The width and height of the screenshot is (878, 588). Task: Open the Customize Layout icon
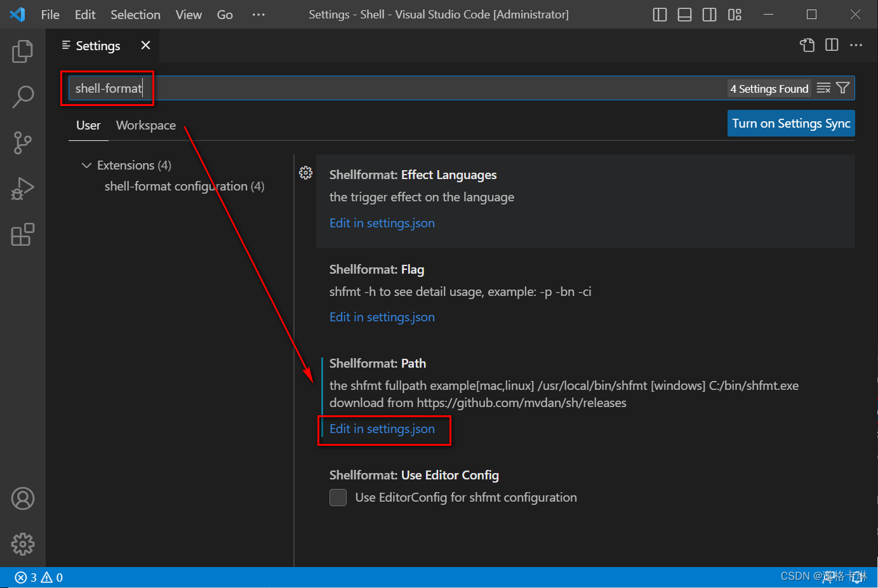coord(735,15)
